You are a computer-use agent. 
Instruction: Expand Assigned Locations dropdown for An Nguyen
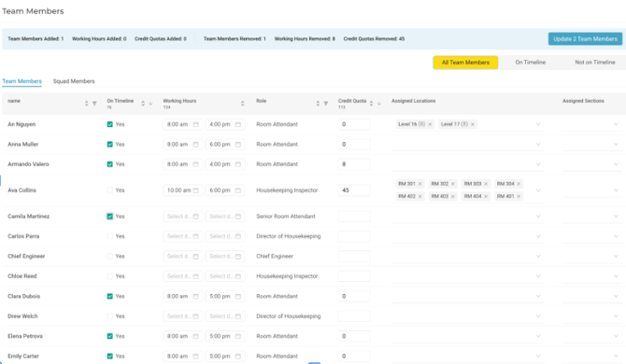[x=538, y=124]
